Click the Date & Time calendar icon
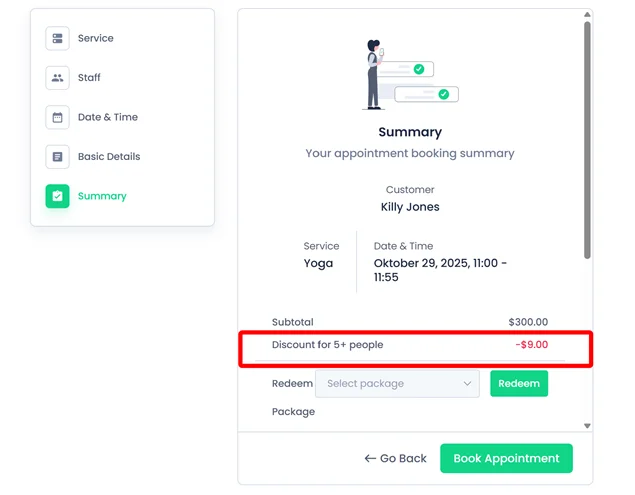 pos(57,117)
